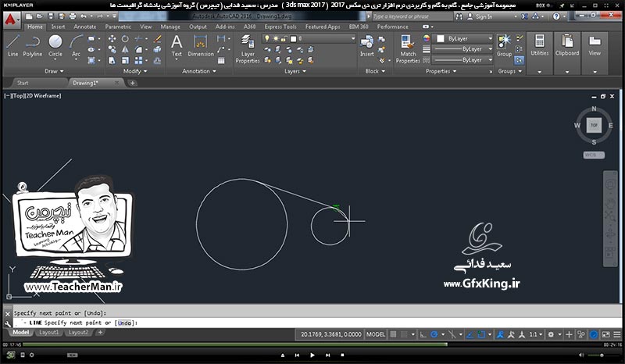This screenshot has height=364, width=625.
Task: Expand the Modify panel dropdown
Action: coord(135,71)
